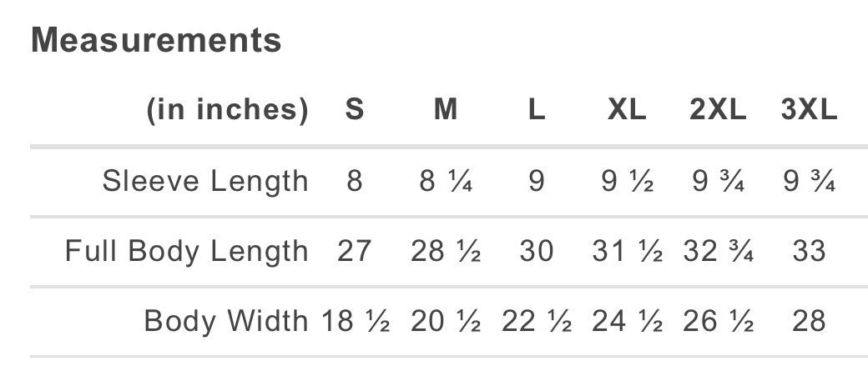The height and width of the screenshot is (366, 868).
Task: Select the XL size column header
Action: (x=627, y=109)
